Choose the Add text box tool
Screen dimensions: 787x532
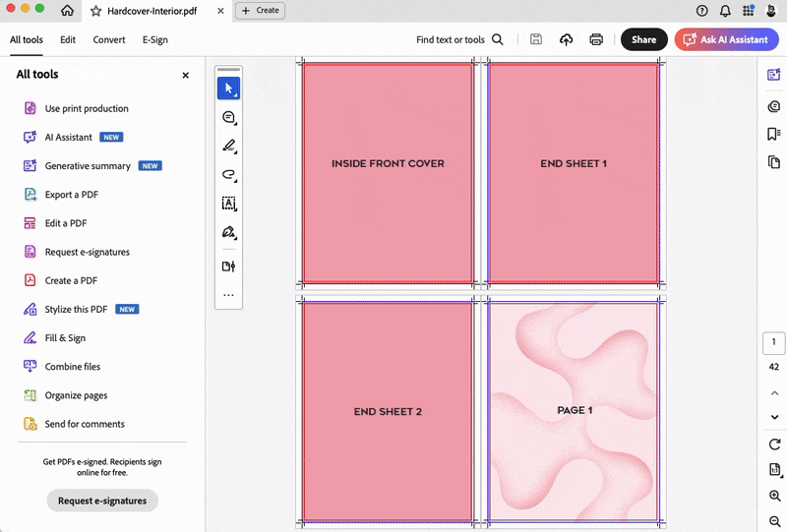point(228,204)
